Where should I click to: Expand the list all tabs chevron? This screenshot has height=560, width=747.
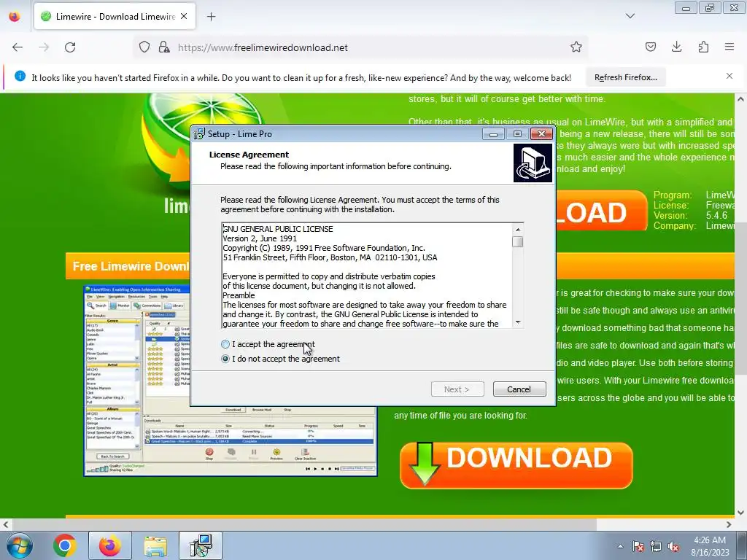630,16
